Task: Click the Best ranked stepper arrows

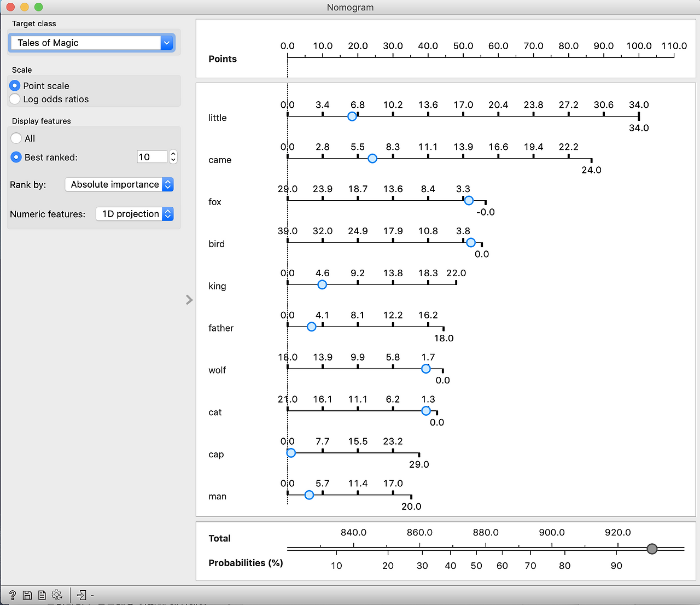Action: coord(173,157)
